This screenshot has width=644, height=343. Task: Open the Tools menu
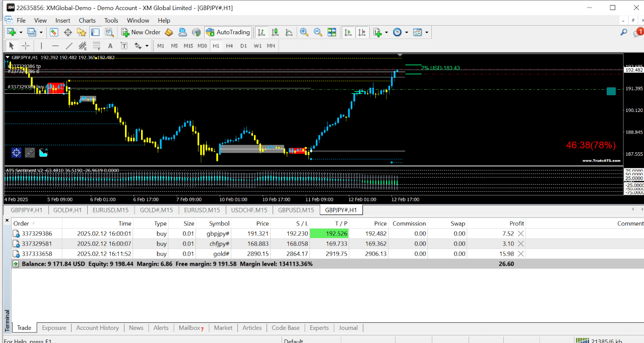[111, 21]
